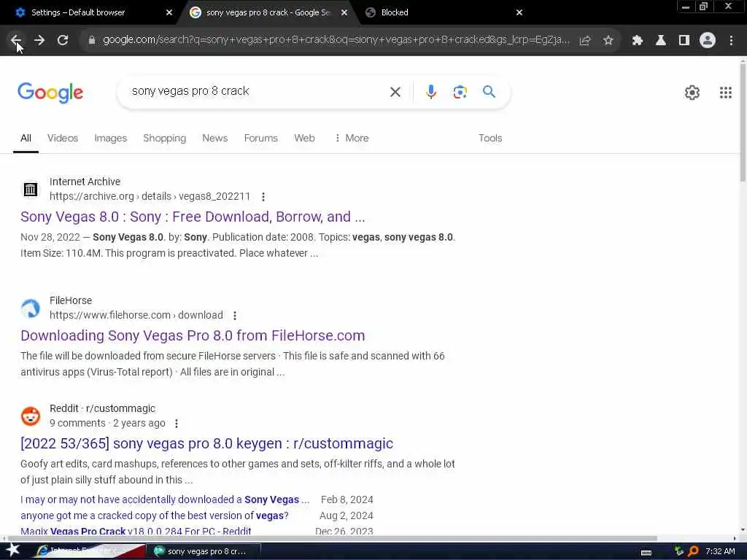Open the taskbar start star button
747x560 pixels.
(x=12, y=551)
